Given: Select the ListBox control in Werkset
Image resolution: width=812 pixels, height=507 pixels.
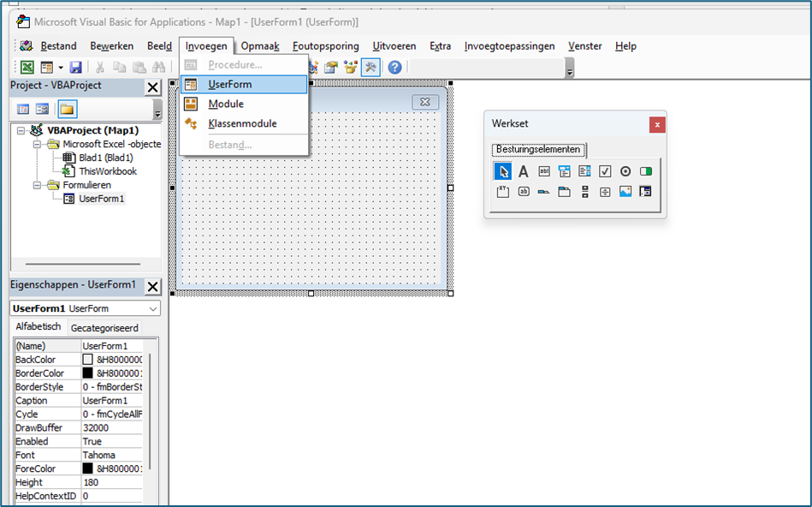Looking at the screenshot, I should click(584, 171).
